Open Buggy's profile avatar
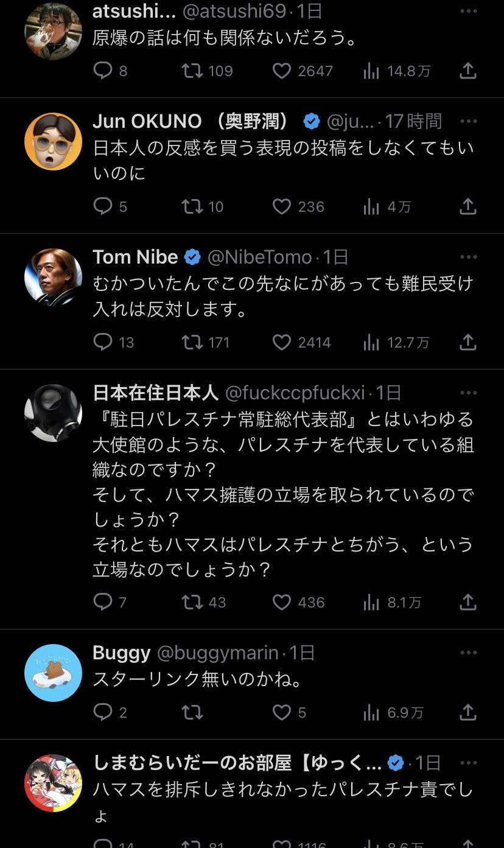The width and height of the screenshot is (504, 848). pyautogui.click(x=53, y=673)
